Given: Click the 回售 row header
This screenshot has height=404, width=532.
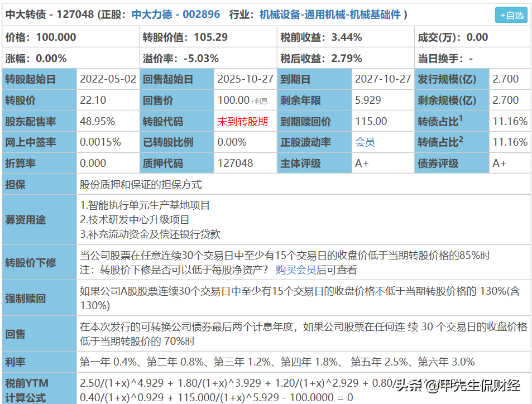Looking at the screenshot, I should coord(40,334).
